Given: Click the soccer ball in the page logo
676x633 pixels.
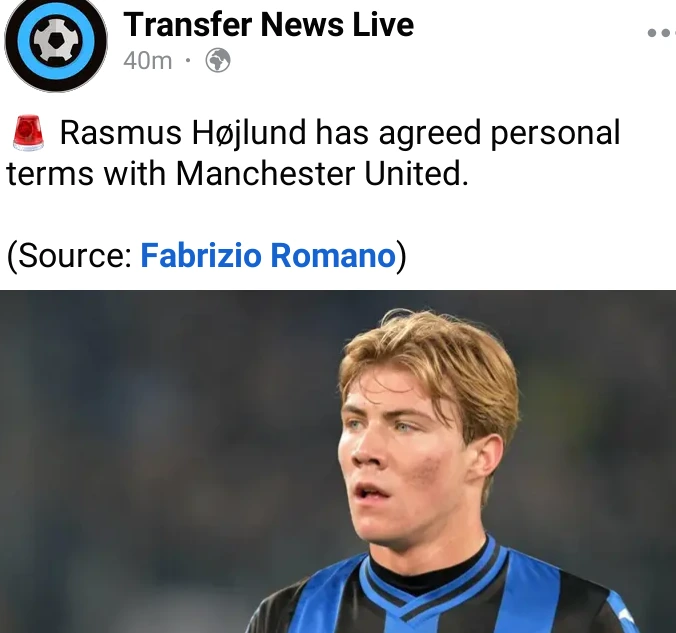Looking at the screenshot, I should [x=56, y=40].
